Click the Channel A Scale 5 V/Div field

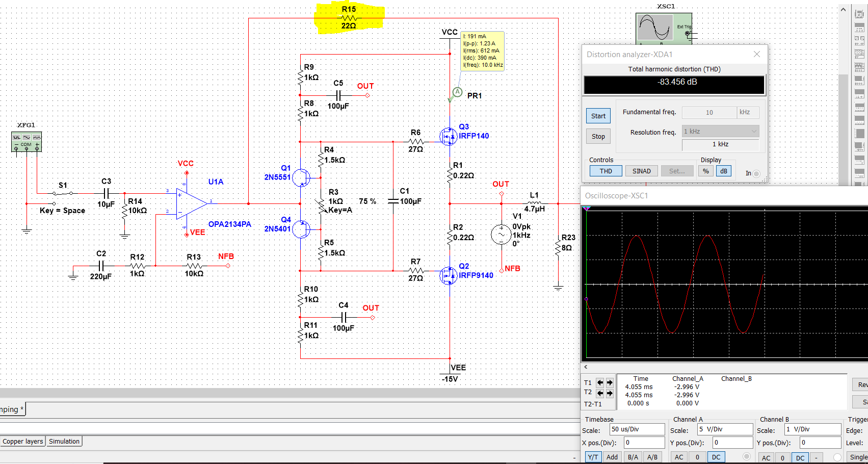[725, 429]
